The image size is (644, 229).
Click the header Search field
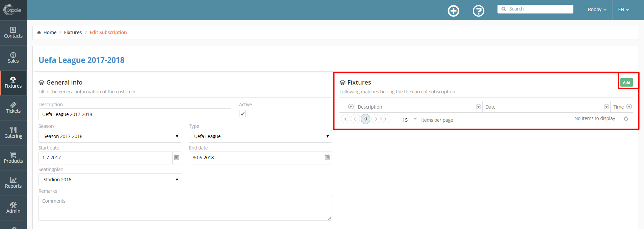pos(535,9)
